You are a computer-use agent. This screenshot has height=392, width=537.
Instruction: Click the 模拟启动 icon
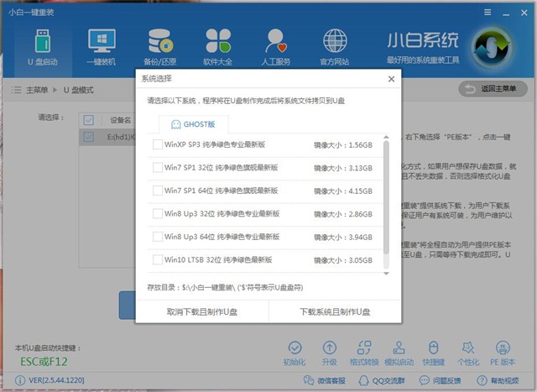pos(399,348)
